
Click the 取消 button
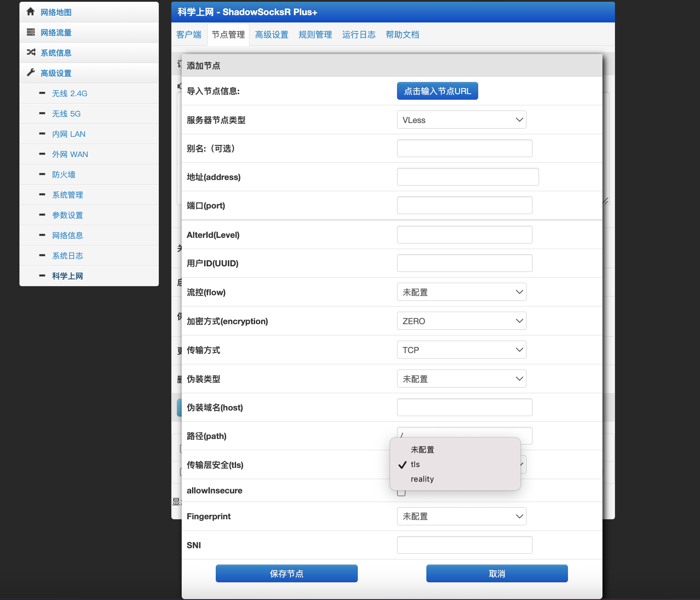pyautogui.click(x=497, y=574)
